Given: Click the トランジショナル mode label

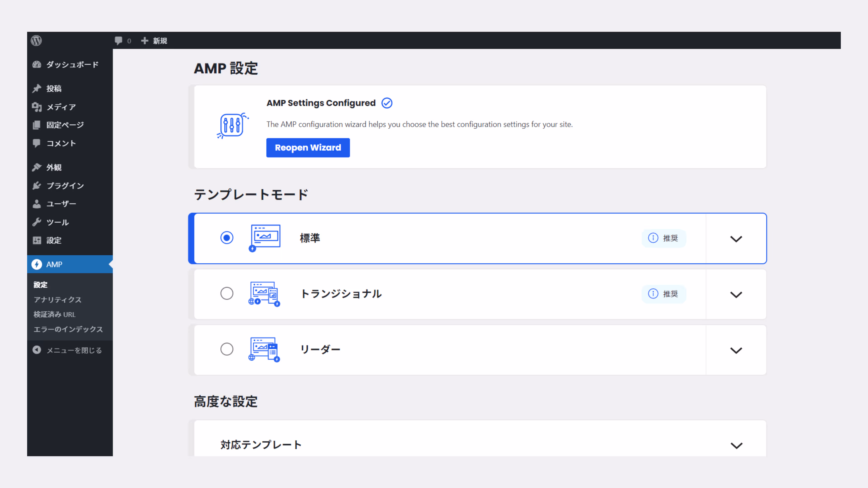Looking at the screenshot, I should tap(341, 294).
